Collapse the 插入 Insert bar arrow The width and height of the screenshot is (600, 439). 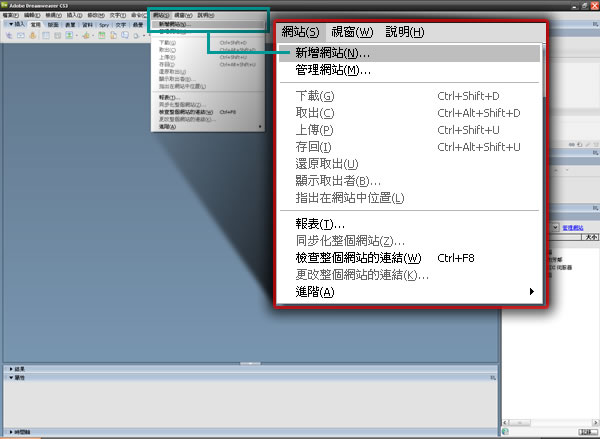tap(11, 24)
